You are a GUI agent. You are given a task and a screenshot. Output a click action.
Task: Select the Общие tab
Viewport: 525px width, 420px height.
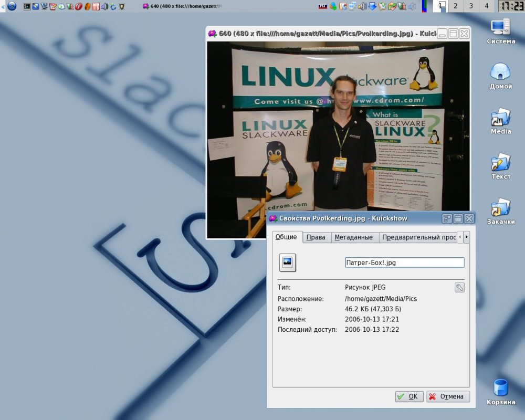(x=286, y=237)
